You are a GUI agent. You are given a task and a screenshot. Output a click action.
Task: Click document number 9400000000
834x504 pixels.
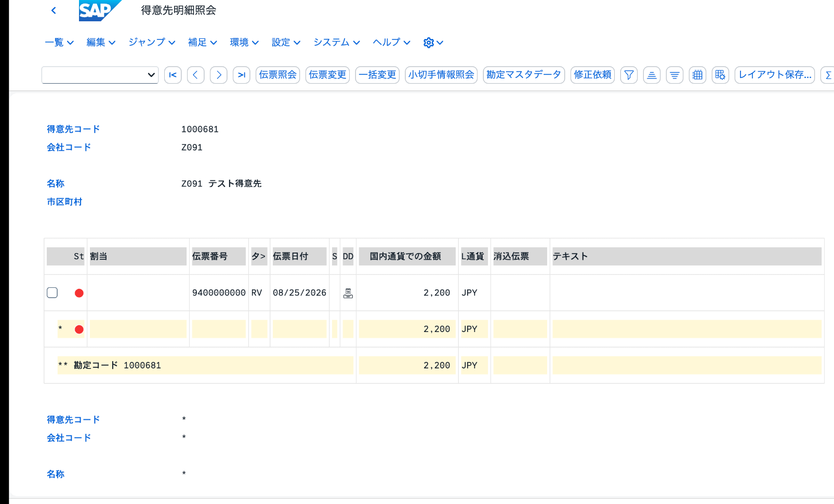[219, 293]
